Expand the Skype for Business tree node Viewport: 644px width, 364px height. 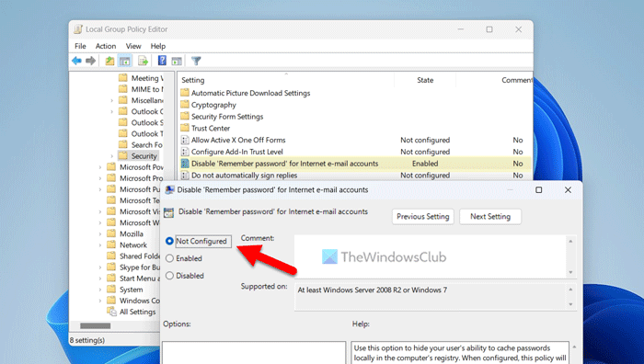pyautogui.click(x=100, y=267)
